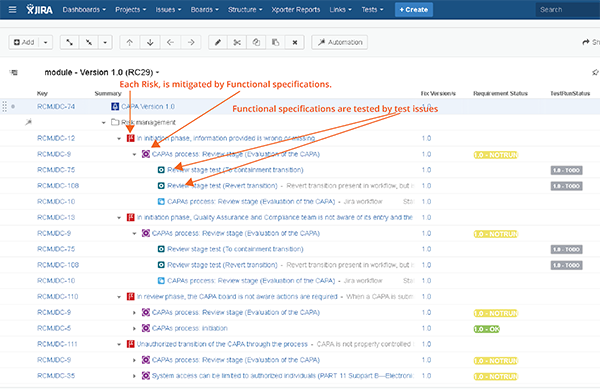This screenshot has width=600, height=391.
Task: Click the expand all icon
Action: click(x=70, y=42)
